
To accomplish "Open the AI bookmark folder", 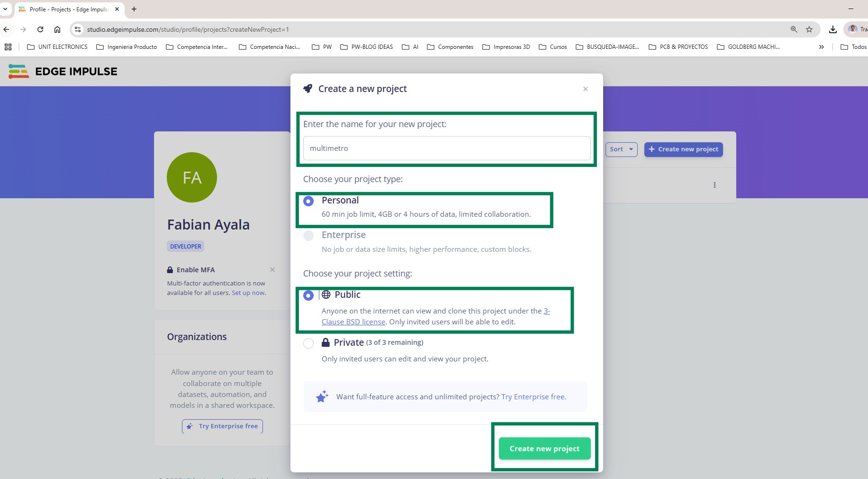I will 410,47.
